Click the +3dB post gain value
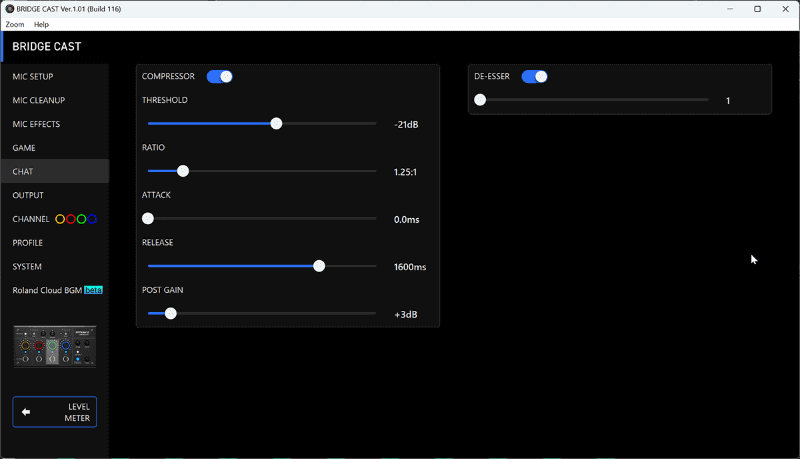Viewport: 800px width, 459px height. 406,314
